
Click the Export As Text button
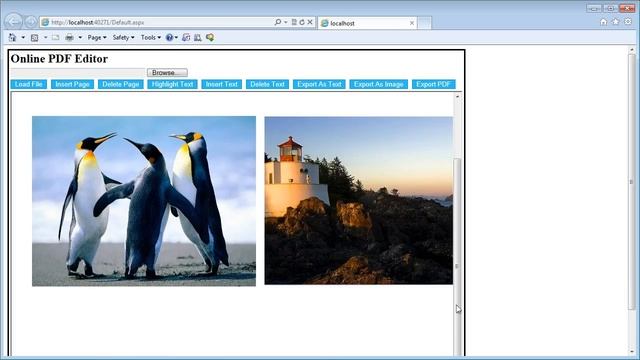[x=319, y=84]
